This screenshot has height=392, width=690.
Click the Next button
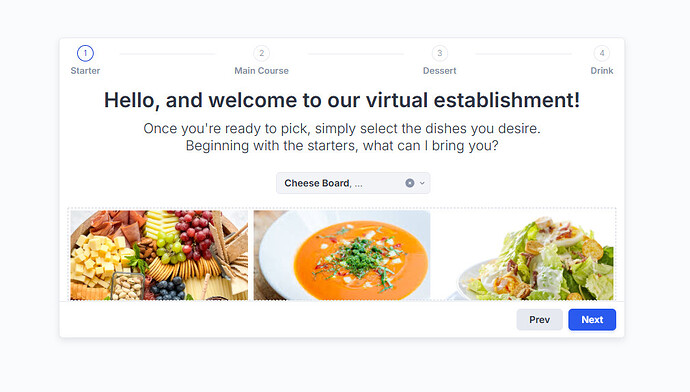tap(592, 319)
